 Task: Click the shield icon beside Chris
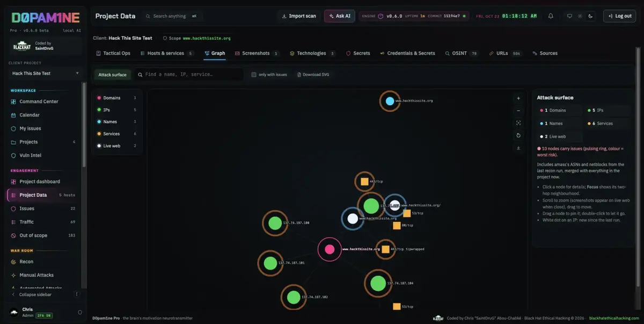tap(80, 312)
